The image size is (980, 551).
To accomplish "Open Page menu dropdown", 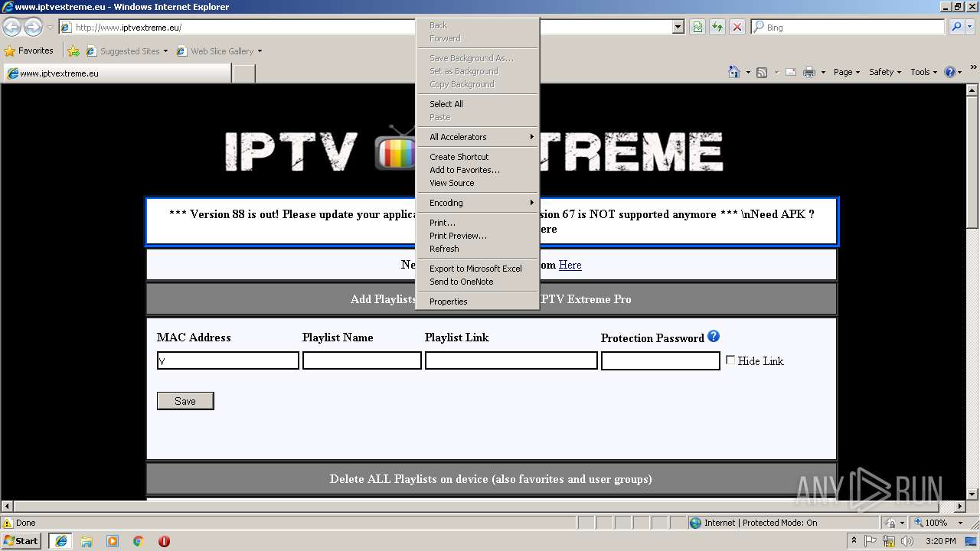I will [847, 72].
